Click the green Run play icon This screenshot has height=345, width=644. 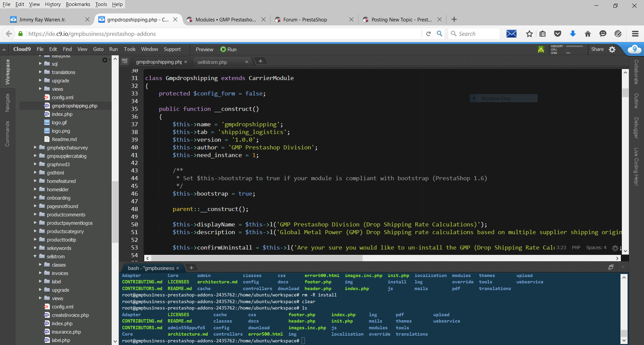[223, 49]
